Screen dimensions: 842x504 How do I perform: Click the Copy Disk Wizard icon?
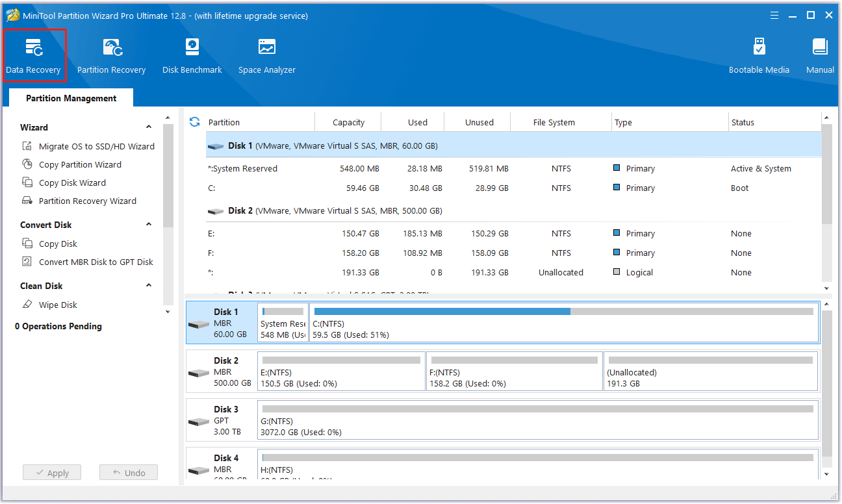[27, 183]
